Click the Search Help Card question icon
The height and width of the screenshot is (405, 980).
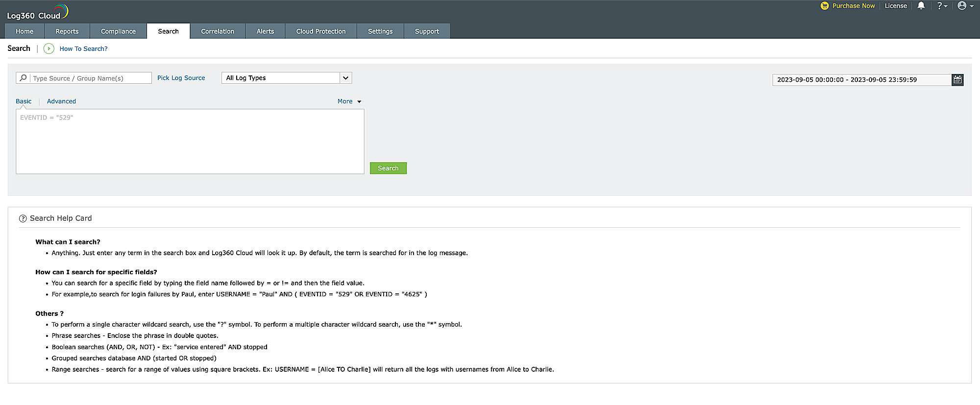pyautogui.click(x=23, y=218)
